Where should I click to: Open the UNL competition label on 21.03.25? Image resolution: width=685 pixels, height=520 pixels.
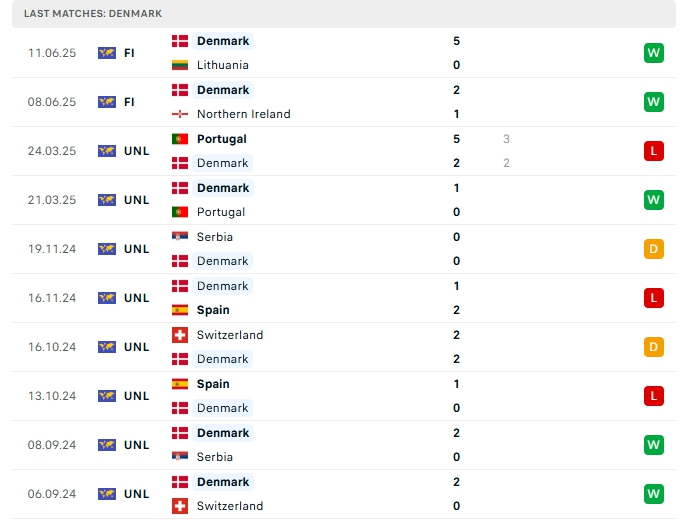coord(136,200)
